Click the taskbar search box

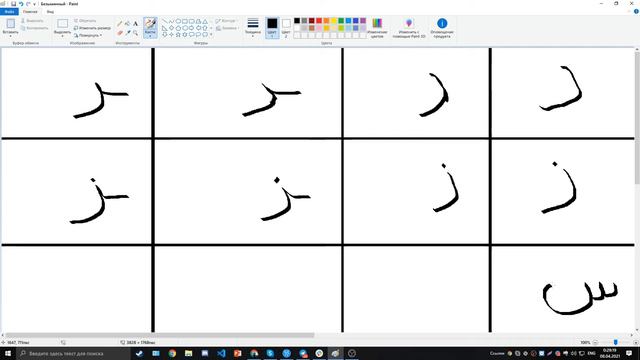73,353
